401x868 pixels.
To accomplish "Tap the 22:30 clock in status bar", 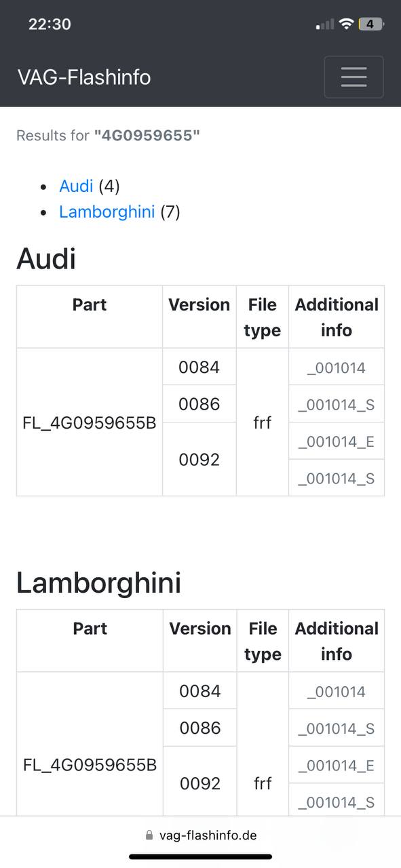I will (50, 24).
